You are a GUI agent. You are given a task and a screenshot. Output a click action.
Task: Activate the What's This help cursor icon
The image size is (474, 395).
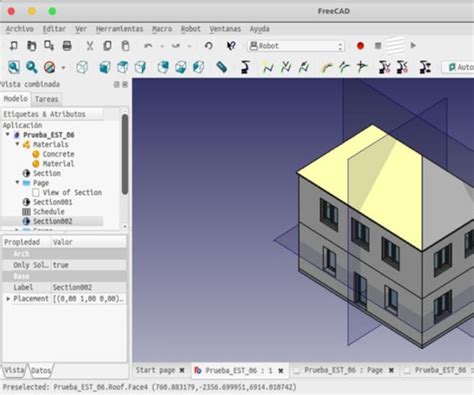click(231, 46)
